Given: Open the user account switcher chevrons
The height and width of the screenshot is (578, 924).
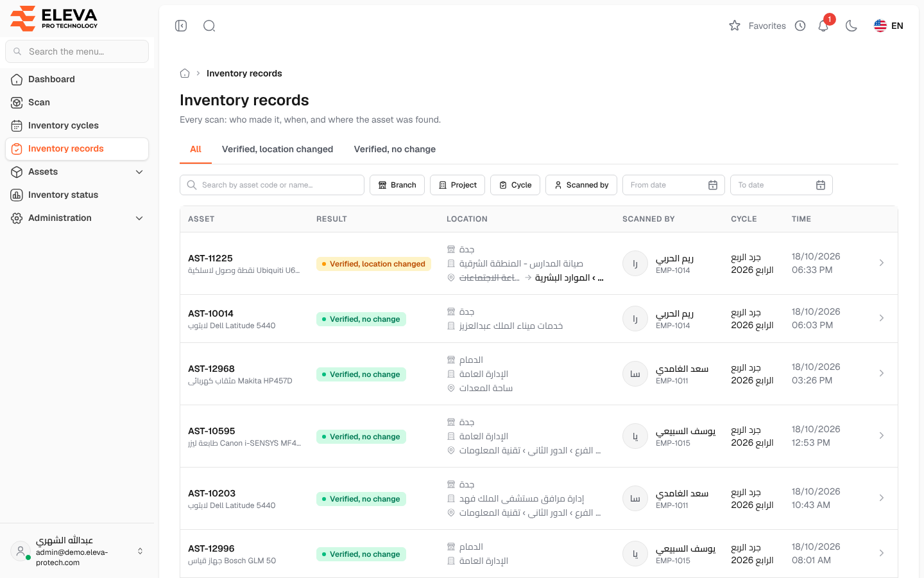Looking at the screenshot, I should (x=140, y=551).
